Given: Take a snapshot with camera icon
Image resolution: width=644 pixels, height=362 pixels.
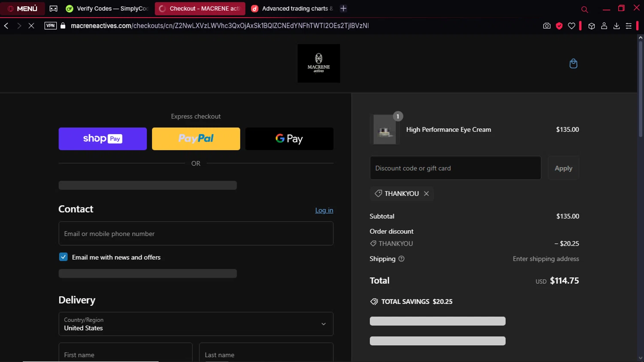Looking at the screenshot, I should coord(547,26).
